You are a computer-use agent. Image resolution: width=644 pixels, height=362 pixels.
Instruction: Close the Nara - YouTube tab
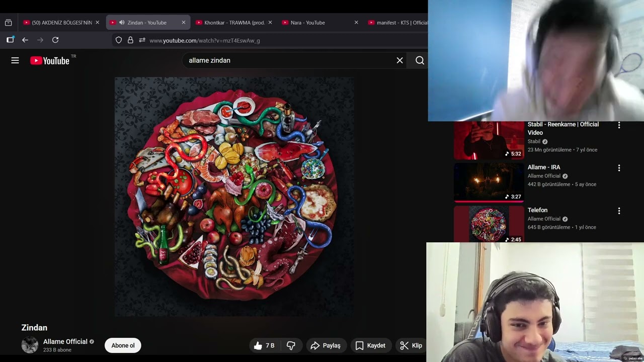[356, 23]
